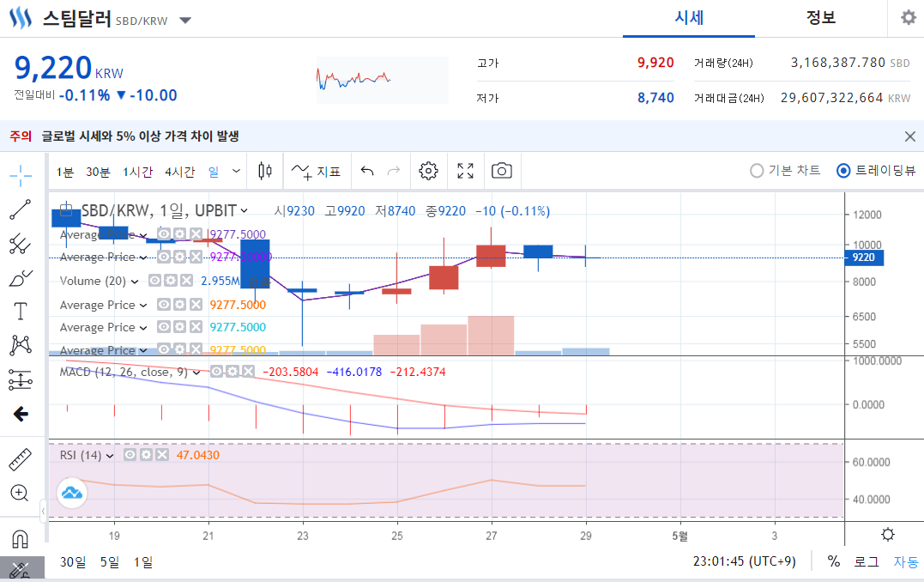Select the text annotation tool
Viewport: 924px width, 582px height.
pyautogui.click(x=20, y=311)
